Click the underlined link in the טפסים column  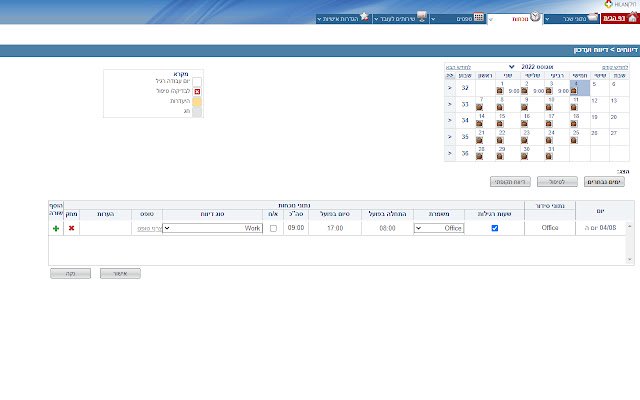point(150,229)
